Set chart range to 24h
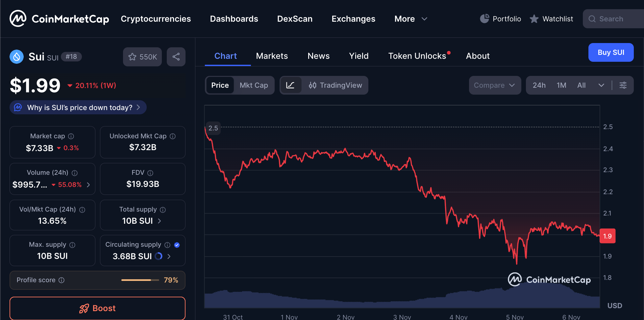 [x=539, y=85]
